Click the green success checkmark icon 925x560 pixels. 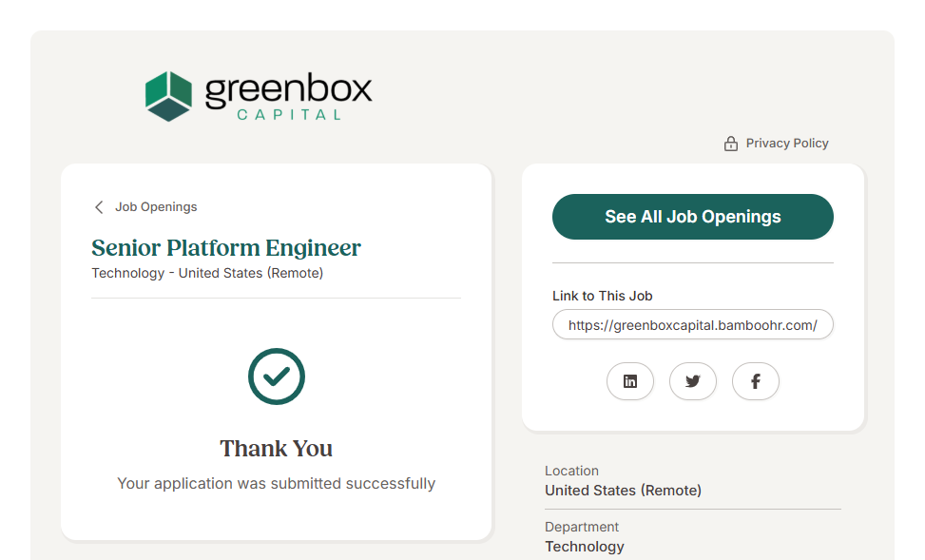click(x=277, y=377)
